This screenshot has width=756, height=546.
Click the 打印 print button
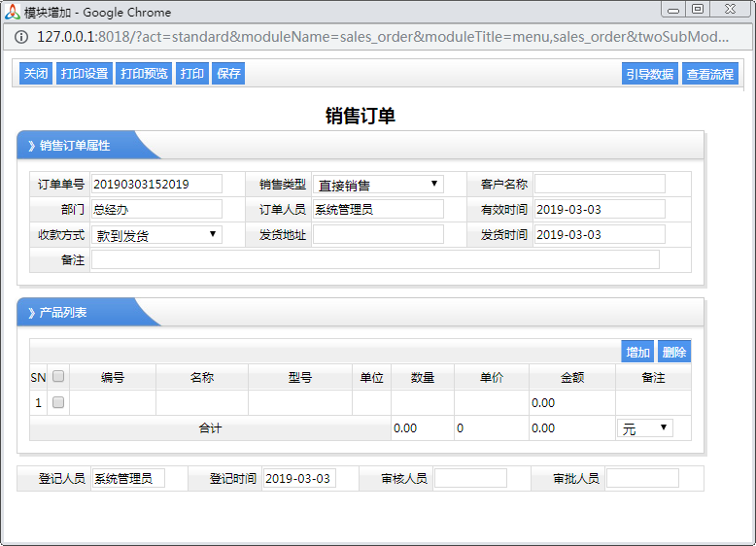pos(192,74)
